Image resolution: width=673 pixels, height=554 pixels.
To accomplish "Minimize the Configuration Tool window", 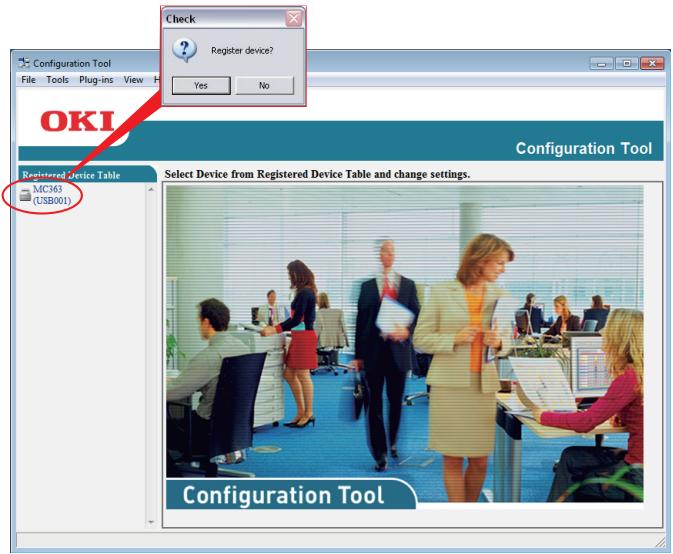I will point(601,64).
